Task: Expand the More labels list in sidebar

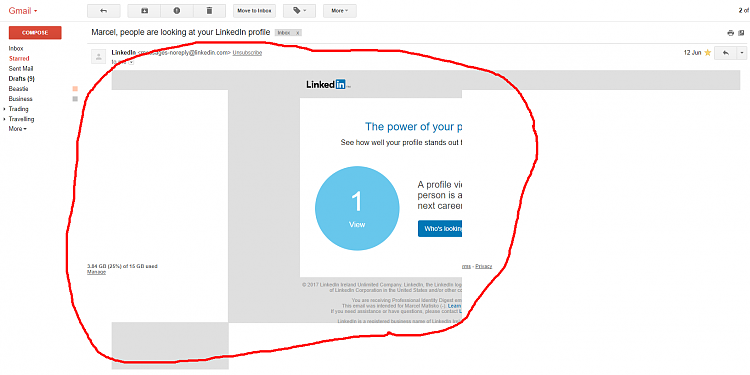Action: 18,129
